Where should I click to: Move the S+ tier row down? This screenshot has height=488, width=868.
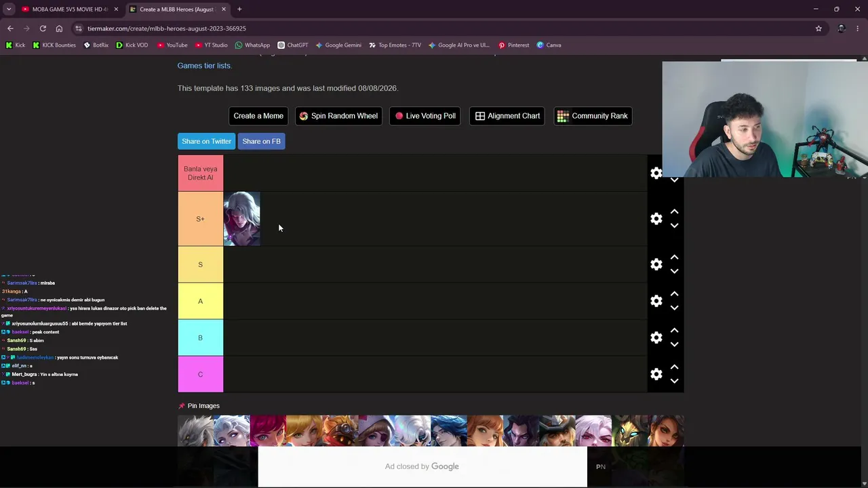click(674, 226)
